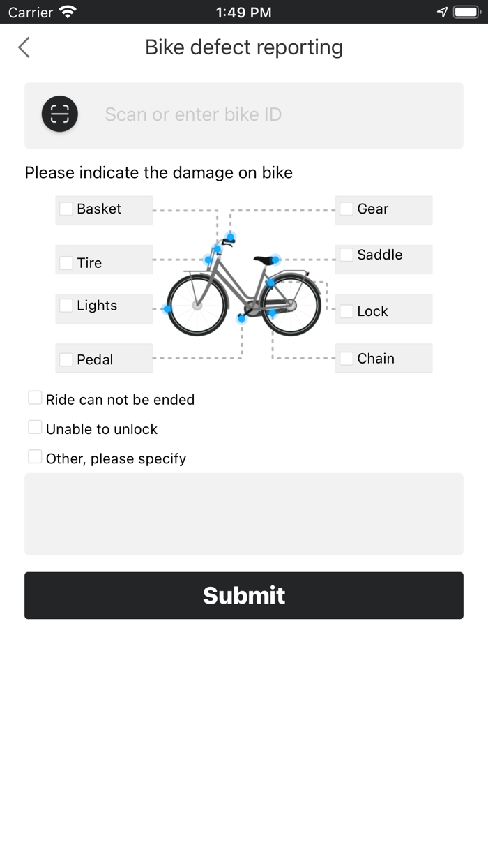Tap the location arrow in status bar

pos(442,12)
